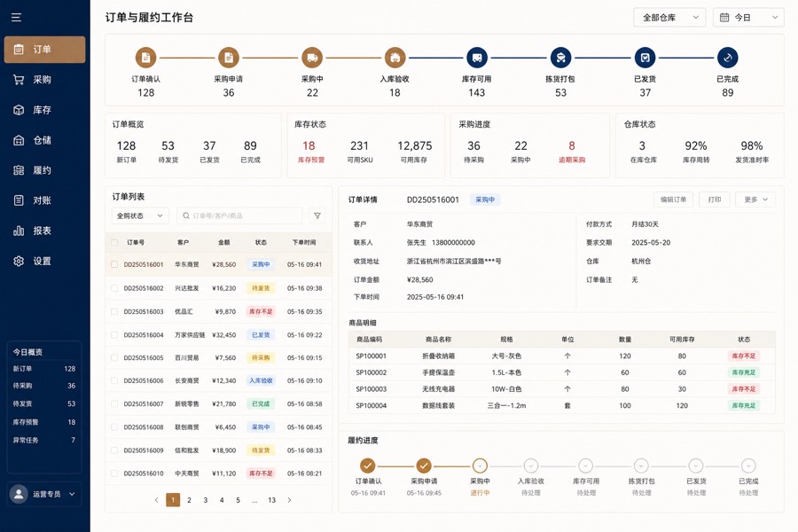The width and height of the screenshot is (798, 532).
Task: Click the search magnifier icon in order list
Action: 186,215
